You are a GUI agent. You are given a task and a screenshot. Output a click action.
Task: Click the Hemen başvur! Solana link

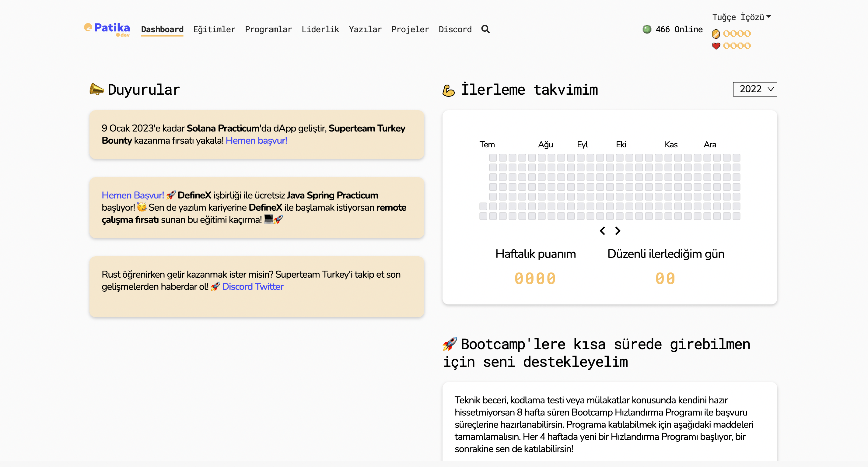point(256,141)
